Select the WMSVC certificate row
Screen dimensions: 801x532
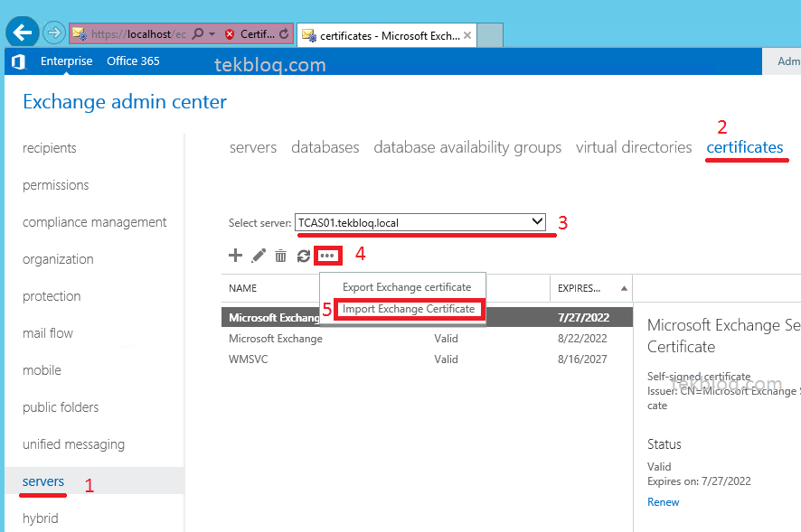[x=427, y=359]
